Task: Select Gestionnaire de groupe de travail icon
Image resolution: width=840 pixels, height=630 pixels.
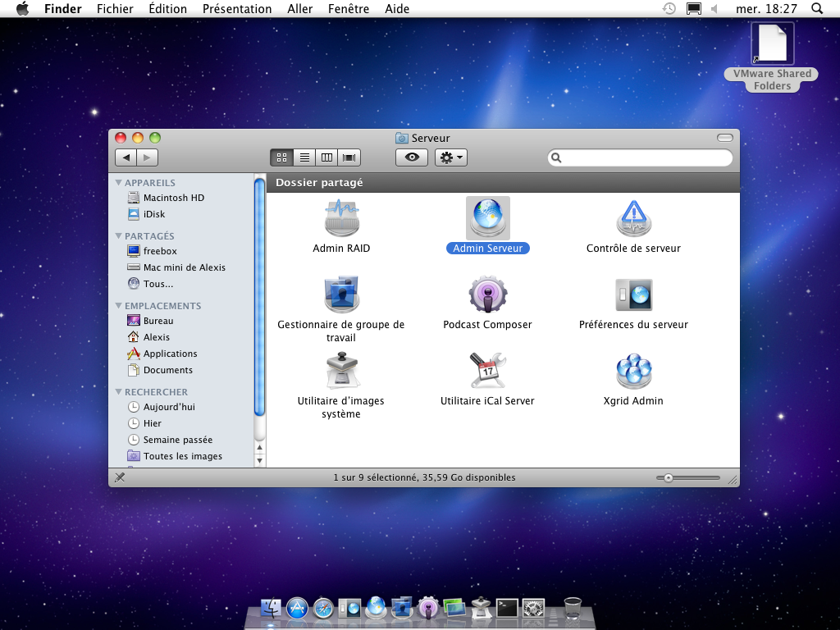Action: pos(341,294)
